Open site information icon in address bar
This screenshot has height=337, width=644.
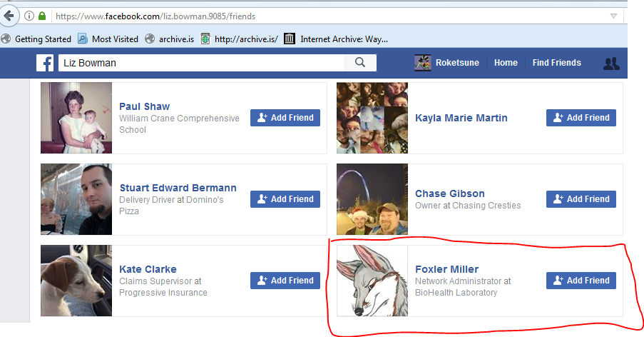[x=29, y=16]
